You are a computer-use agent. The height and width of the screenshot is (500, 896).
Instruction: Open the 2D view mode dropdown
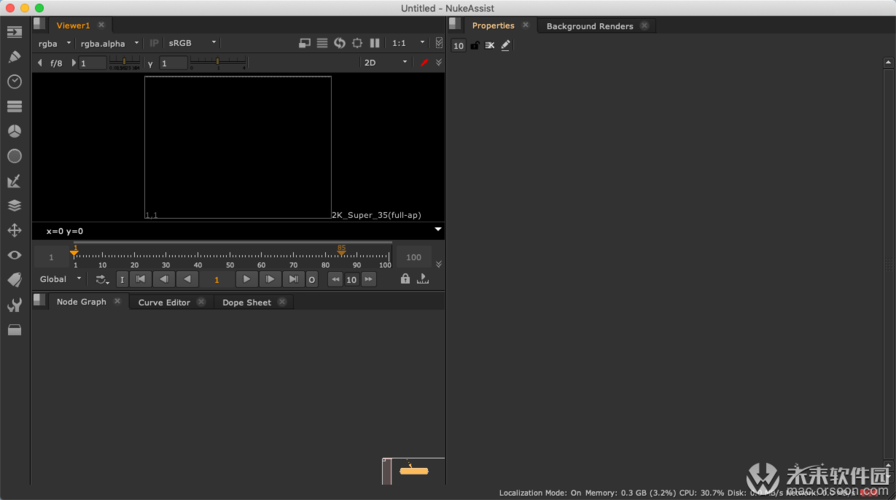pyautogui.click(x=385, y=62)
